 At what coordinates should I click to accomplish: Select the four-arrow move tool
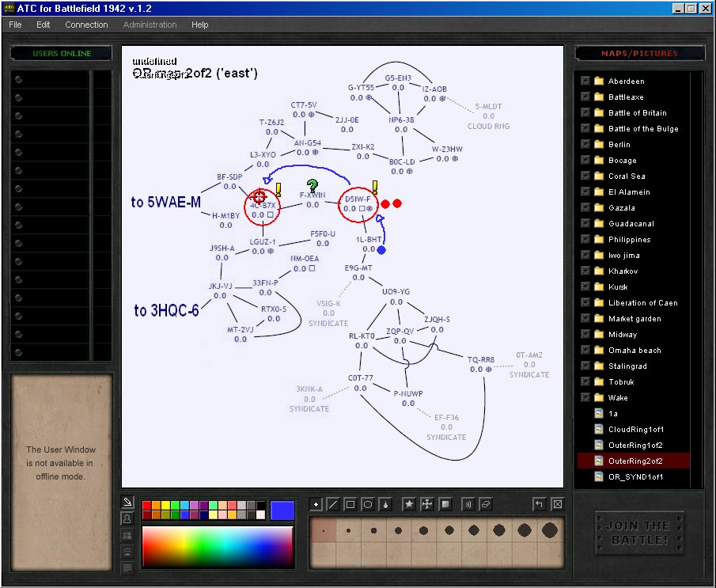click(x=426, y=504)
